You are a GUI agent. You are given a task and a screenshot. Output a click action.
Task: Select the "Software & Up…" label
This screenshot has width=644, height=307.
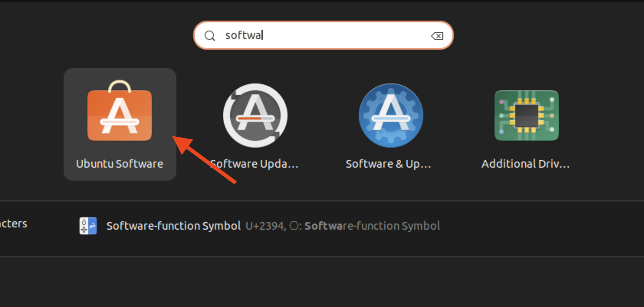tap(388, 164)
